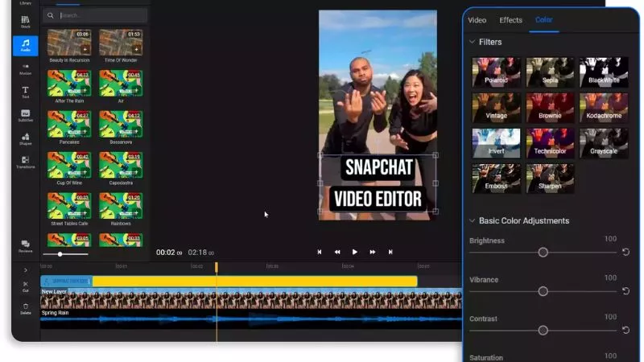Add Time Of Wonder track with plus

coord(136,50)
